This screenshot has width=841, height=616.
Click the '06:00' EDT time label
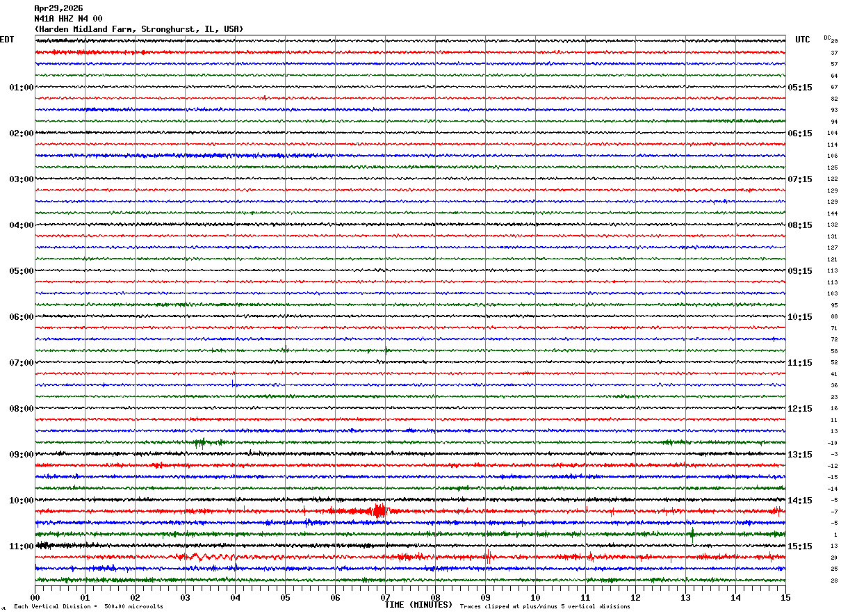click(x=22, y=317)
